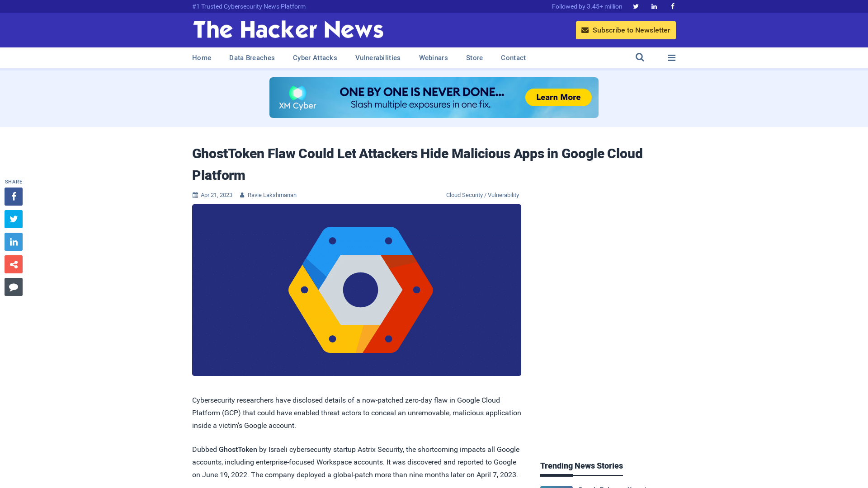Expand the Trending News Stories section
The image size is (868, 488).
[x=581, y=465]
